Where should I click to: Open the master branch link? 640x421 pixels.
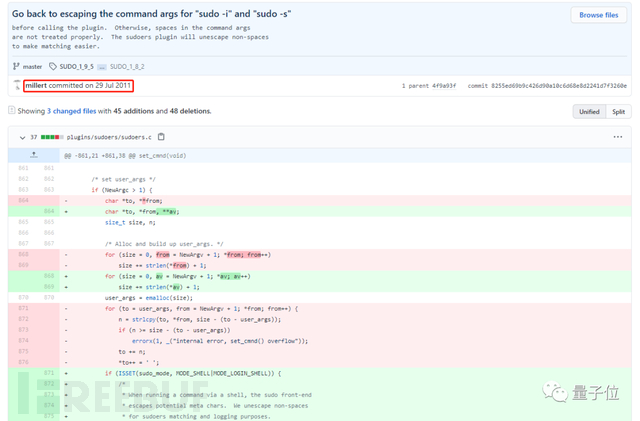click(x=32, y=67)
